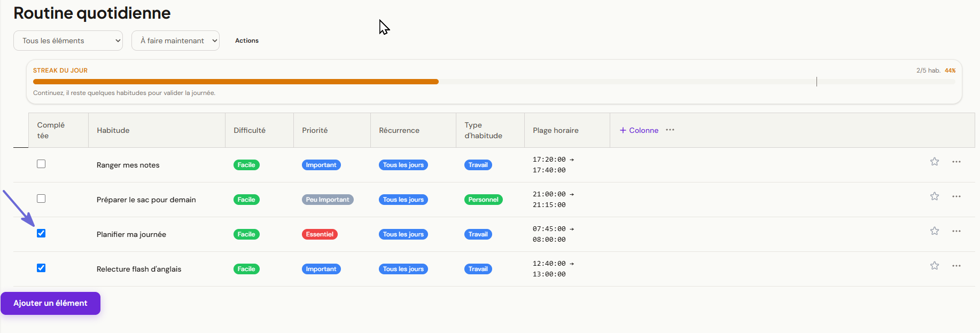Viewport: 980px width, 333px height.
Task: Click Ajouter un élément button
Action: click(50, 303)
